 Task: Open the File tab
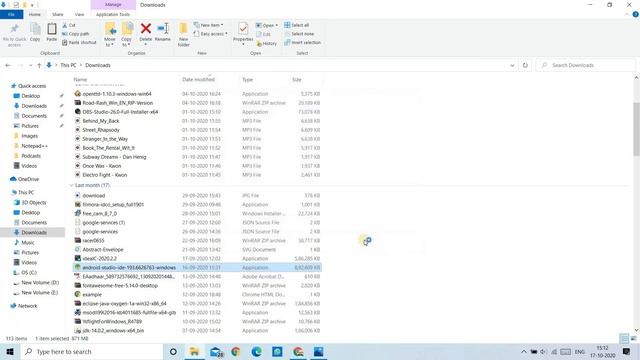(x=11, y=14)
